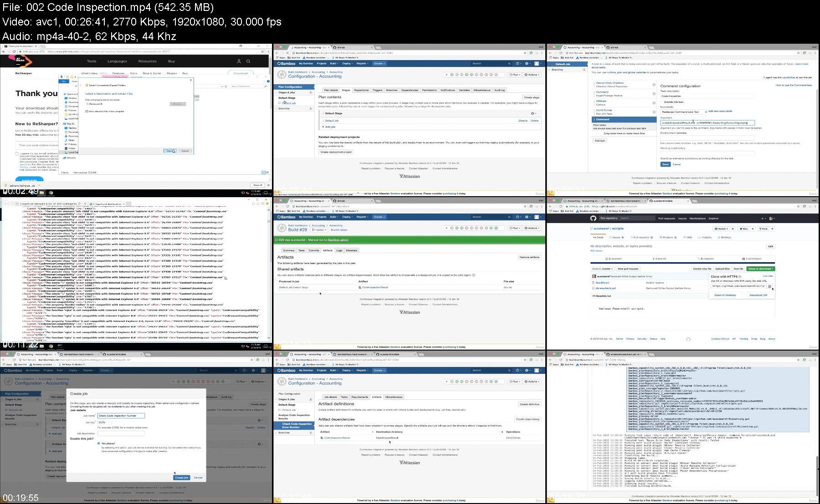Open the Executable dropdown in Command configuration
The width and height of the screenshot is (820, 504).
tap(683, 112)
